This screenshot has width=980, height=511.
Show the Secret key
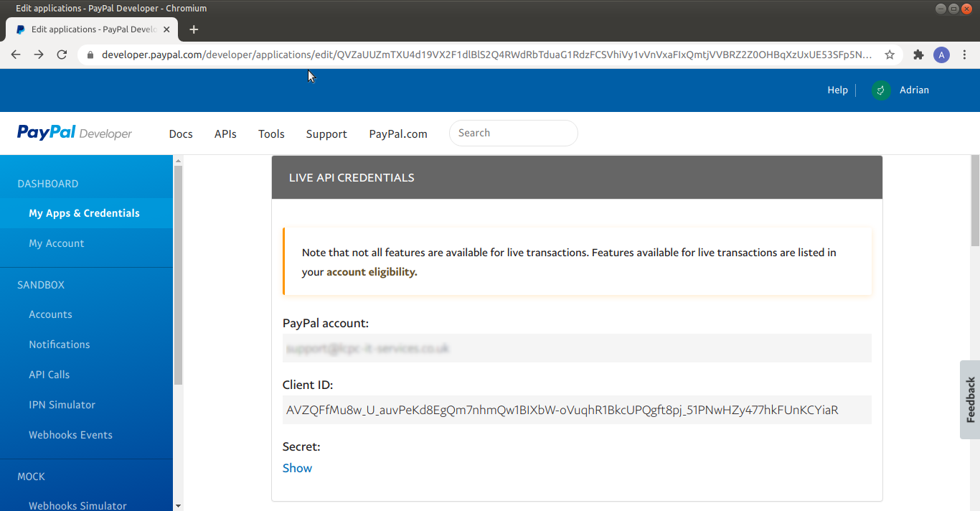297,468
